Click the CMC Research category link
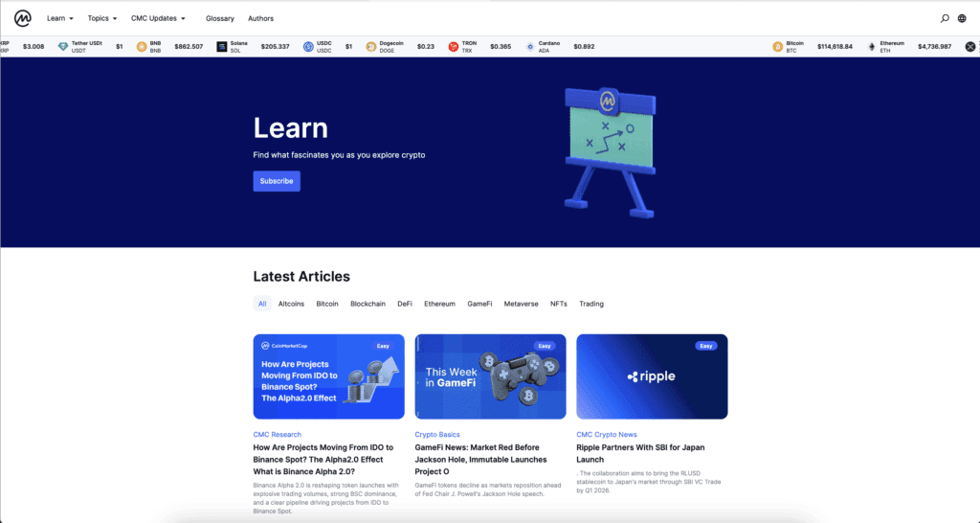The height and width of the screenshot is (523, 980). click(277, 434)
